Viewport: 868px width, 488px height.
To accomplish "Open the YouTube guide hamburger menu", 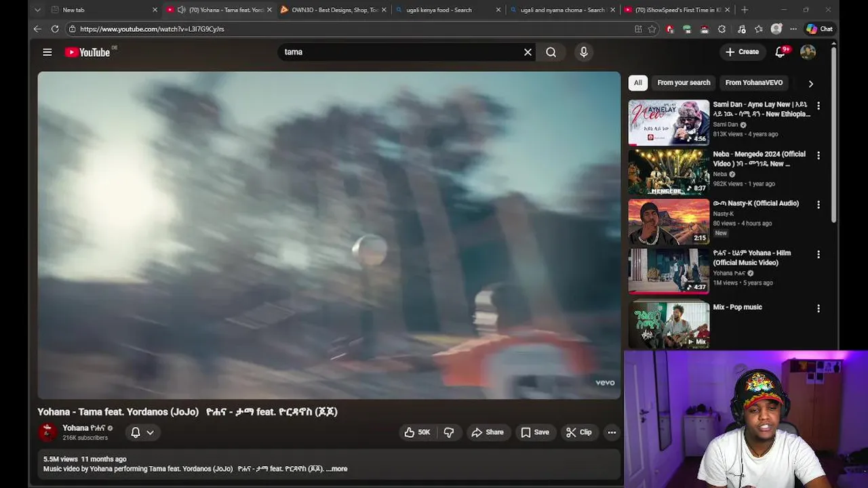I will pos(47,52).
